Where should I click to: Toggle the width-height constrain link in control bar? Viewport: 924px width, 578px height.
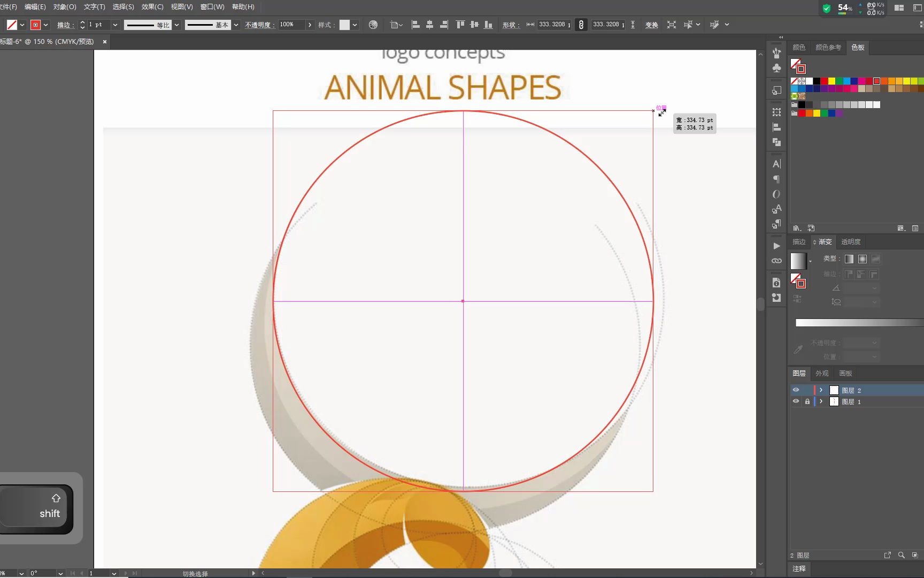(581, 25)
